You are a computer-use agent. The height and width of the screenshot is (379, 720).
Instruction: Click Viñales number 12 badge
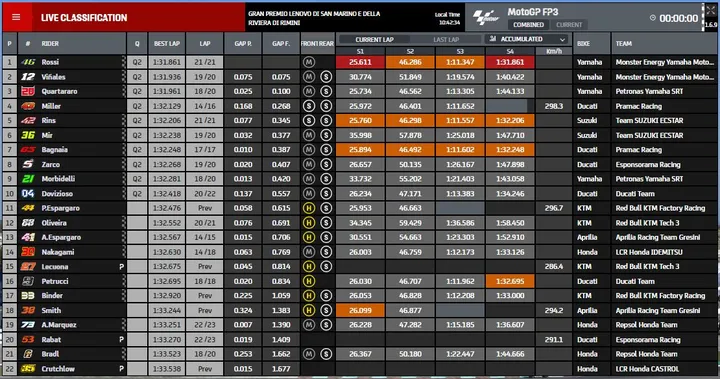tap(28, 77)
